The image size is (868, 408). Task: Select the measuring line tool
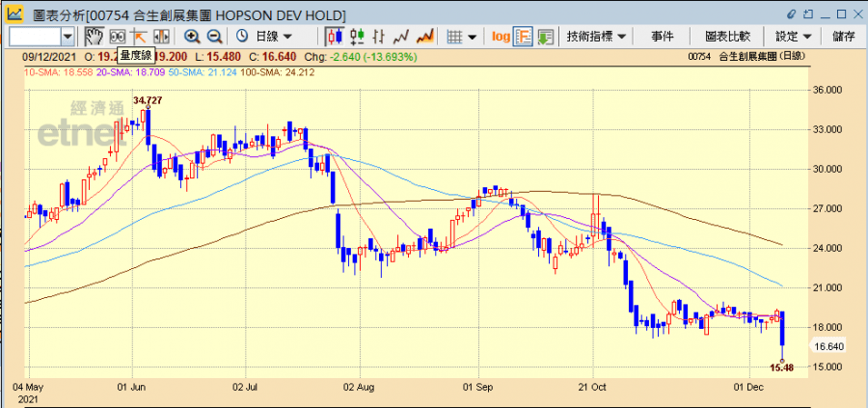coord(139,36)
